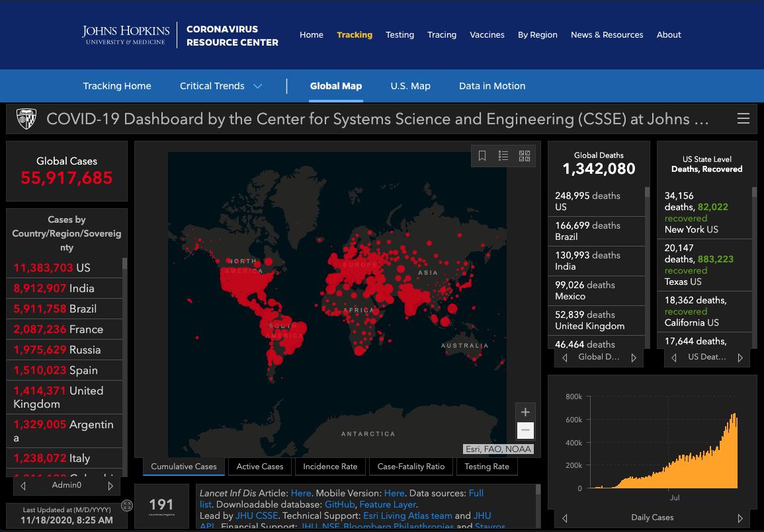Open the dashboard hamburger menu
The image size is (764, 532).
coord(743,119)
